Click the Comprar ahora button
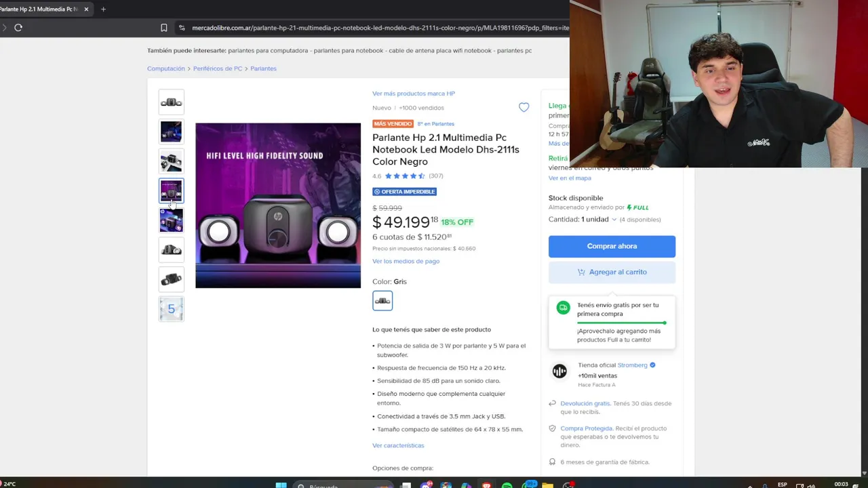 pyautogui.click(x=612, y=246)
